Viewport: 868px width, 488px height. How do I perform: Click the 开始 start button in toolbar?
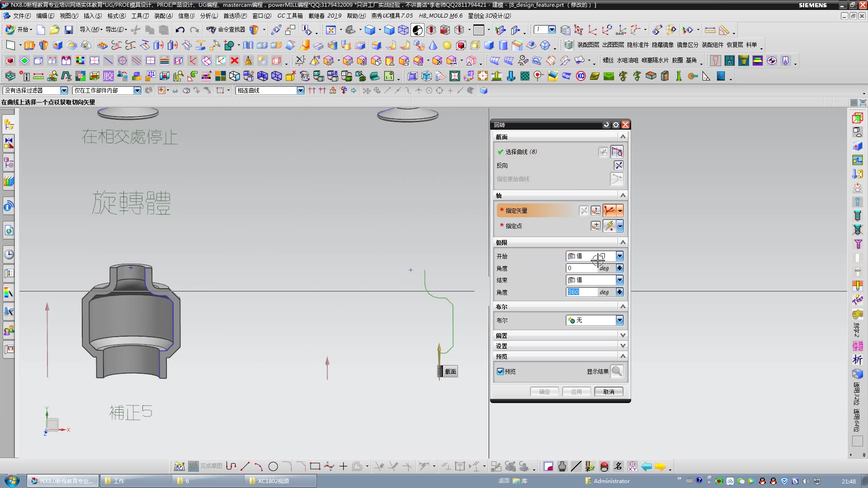pos(19,30)
